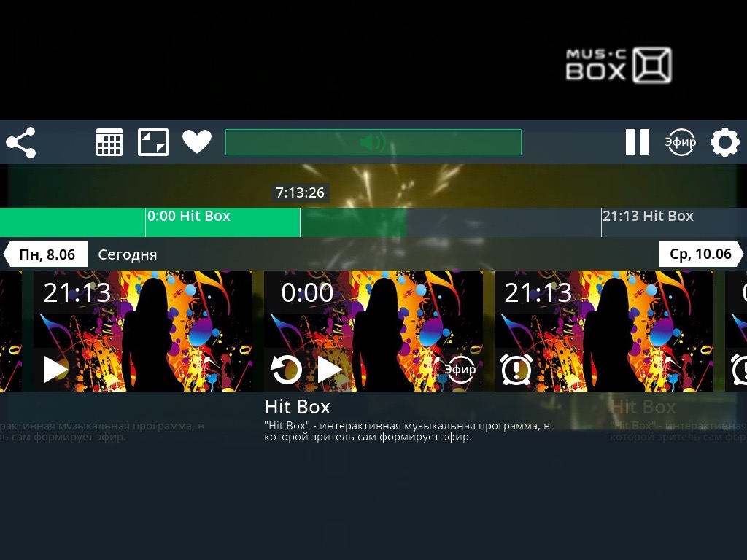The height and width of the screenshot is (560, 747).
Task: Click the Hit Box program title
Action: 298,407
